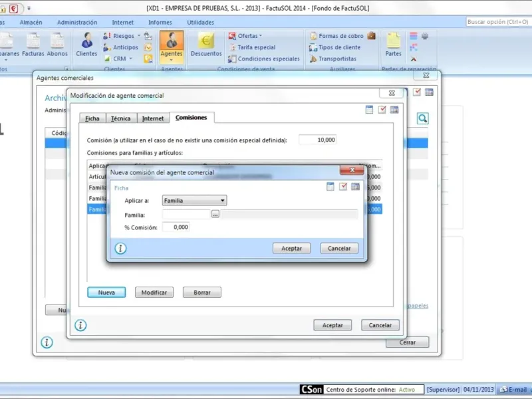Open the Internet ribbon menu tab
Screen dimensions: 532x399
point(123,23)
